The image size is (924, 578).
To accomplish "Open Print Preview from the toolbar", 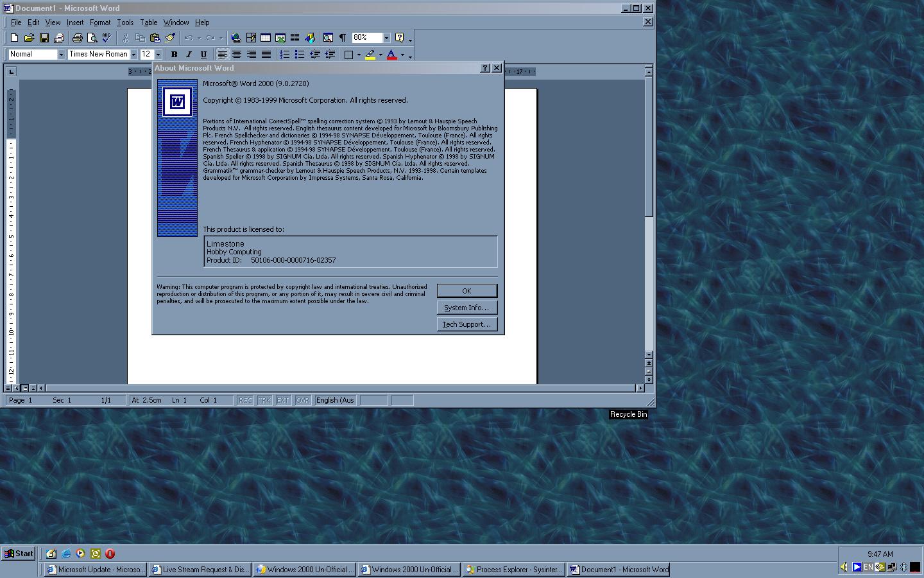I will tap(92, 38).
